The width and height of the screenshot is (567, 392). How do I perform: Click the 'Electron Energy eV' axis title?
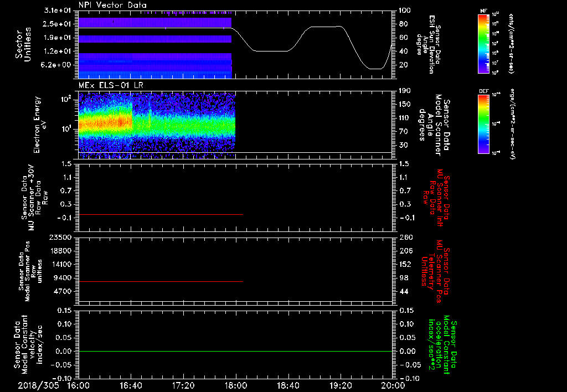[40, 125]
